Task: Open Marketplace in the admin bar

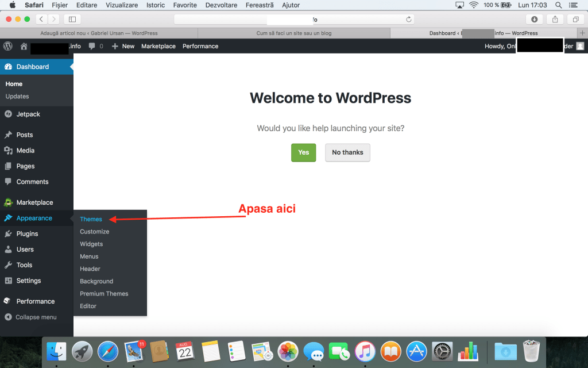Action: point(158,46)
